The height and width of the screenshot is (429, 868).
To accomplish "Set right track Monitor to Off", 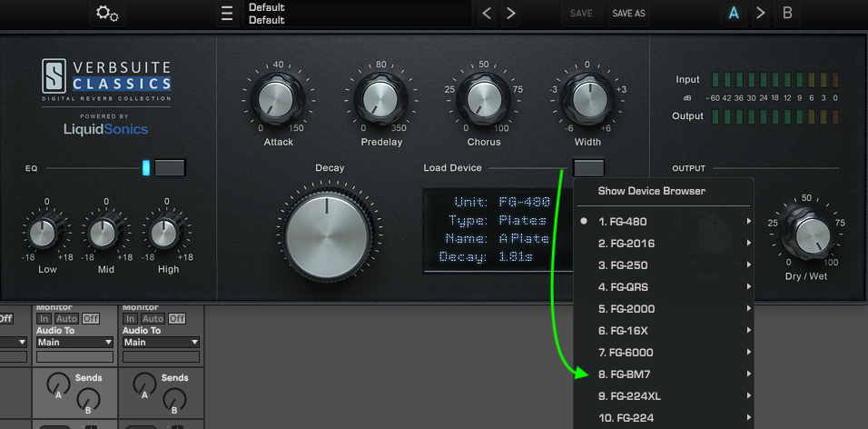I will 177,319.
